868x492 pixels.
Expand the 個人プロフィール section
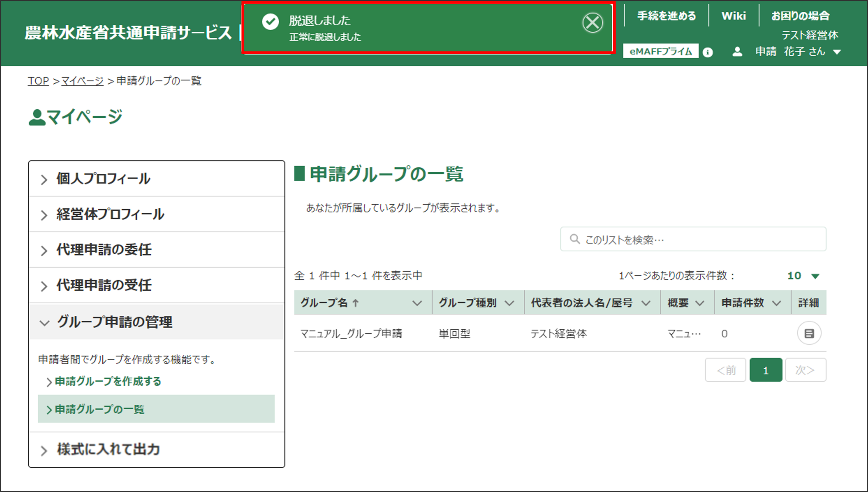click(x=103, y=179)
